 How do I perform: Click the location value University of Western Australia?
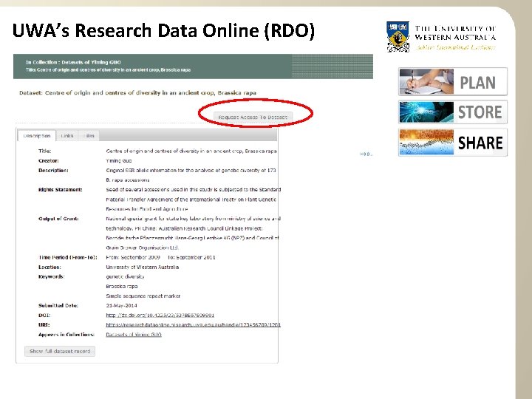click(143, 267)
